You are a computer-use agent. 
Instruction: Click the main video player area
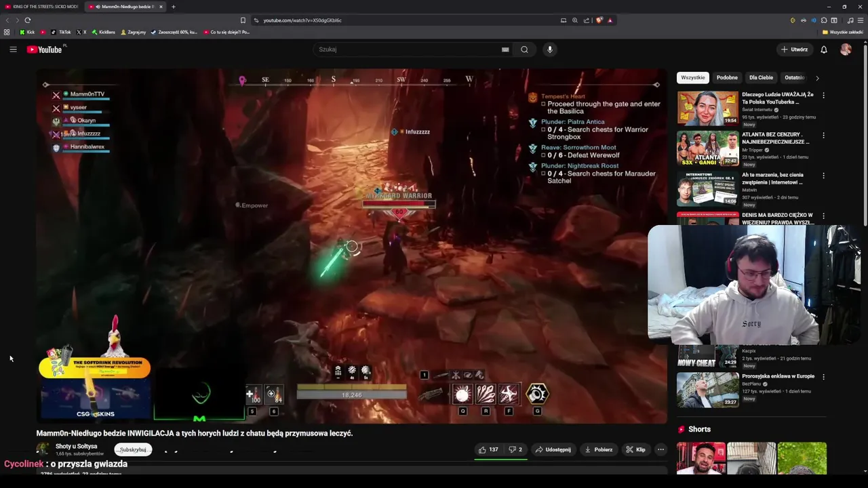point(352,245)
